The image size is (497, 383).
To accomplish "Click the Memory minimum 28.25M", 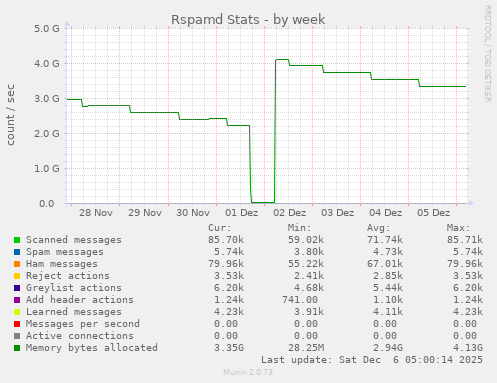I will coord(306,348).
